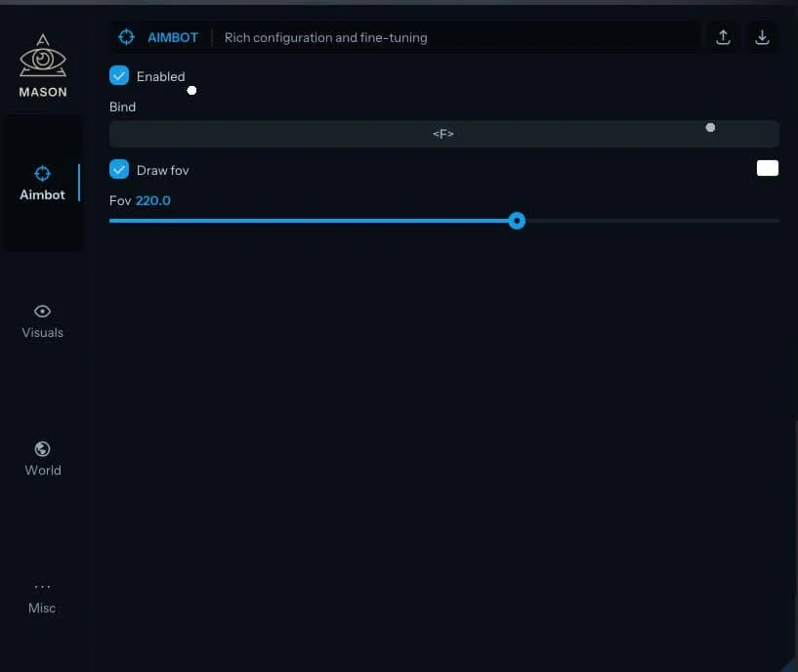Click the crosshair icon in the header bar

click(126, 37)
